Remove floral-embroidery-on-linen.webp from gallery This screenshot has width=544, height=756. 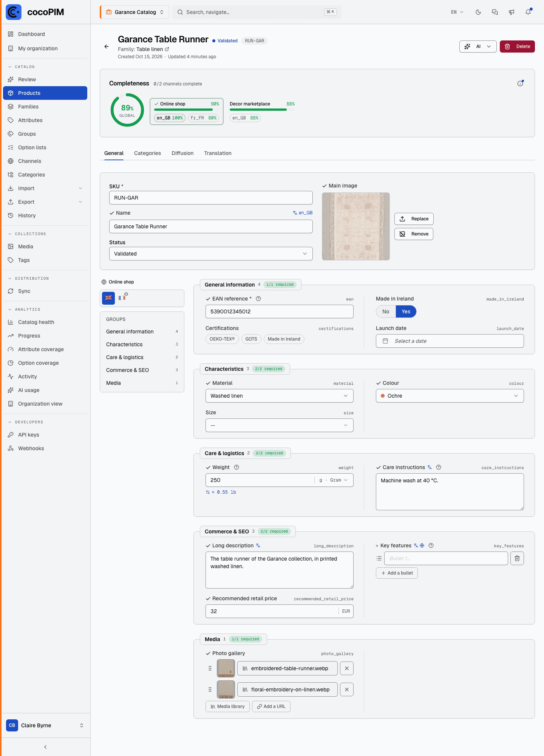pos(347,689)
